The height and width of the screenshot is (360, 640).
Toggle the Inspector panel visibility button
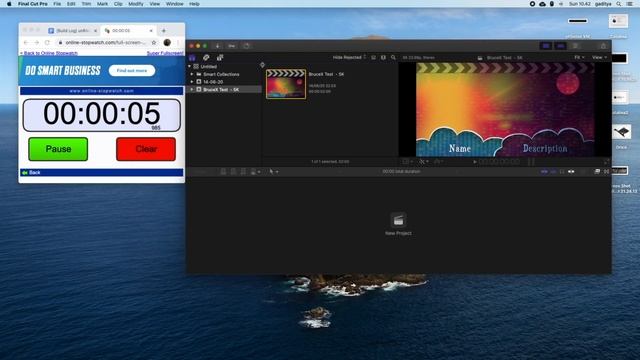[575, 46]
